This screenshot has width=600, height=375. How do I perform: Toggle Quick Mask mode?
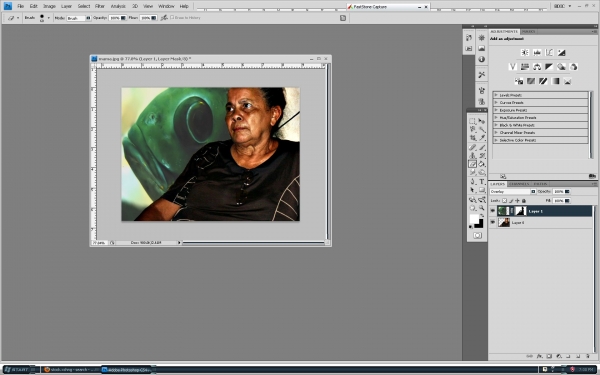(477, 235)
